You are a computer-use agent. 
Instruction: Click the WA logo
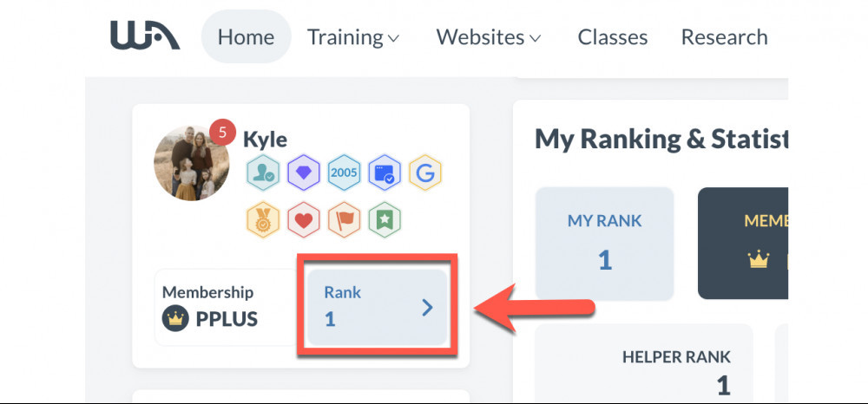pyautogui.click(x=144, y=36)
